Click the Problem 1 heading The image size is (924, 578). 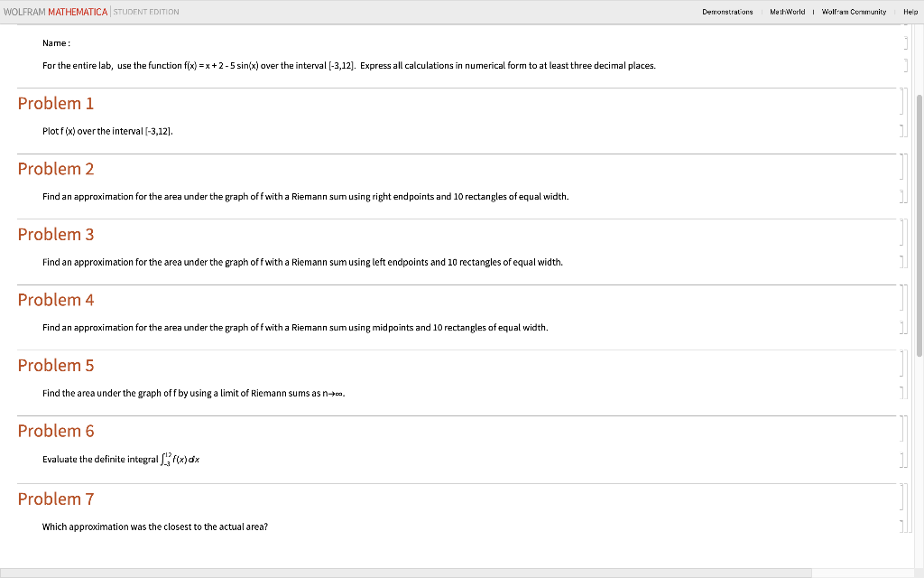click(56, 103)
